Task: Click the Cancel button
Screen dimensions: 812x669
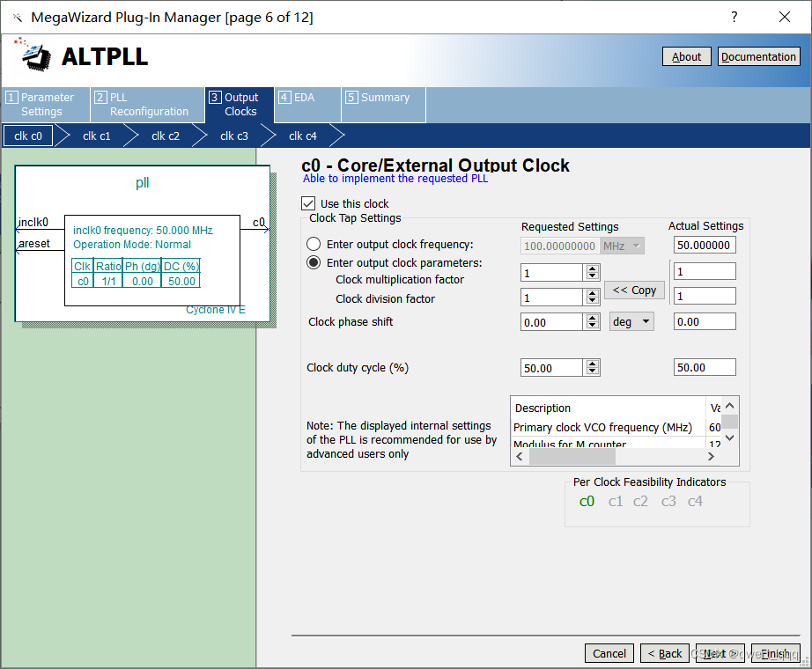Action: (x=609, y=653)
